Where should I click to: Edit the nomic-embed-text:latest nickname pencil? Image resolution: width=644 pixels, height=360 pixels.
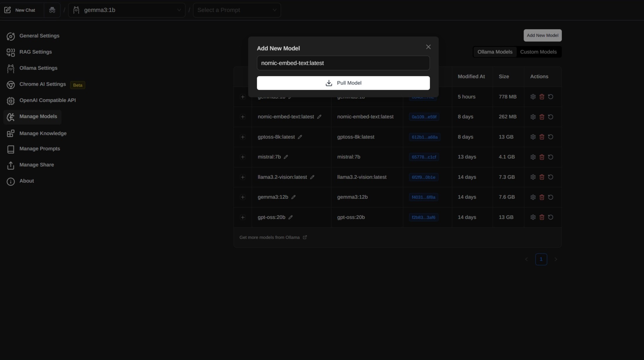(319, 117)
